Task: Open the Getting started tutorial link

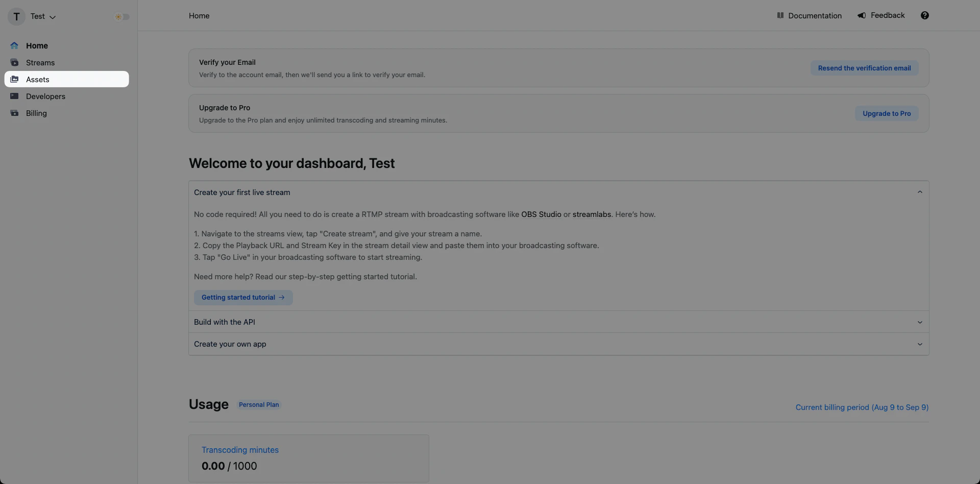Action: (x=243, y=297)
